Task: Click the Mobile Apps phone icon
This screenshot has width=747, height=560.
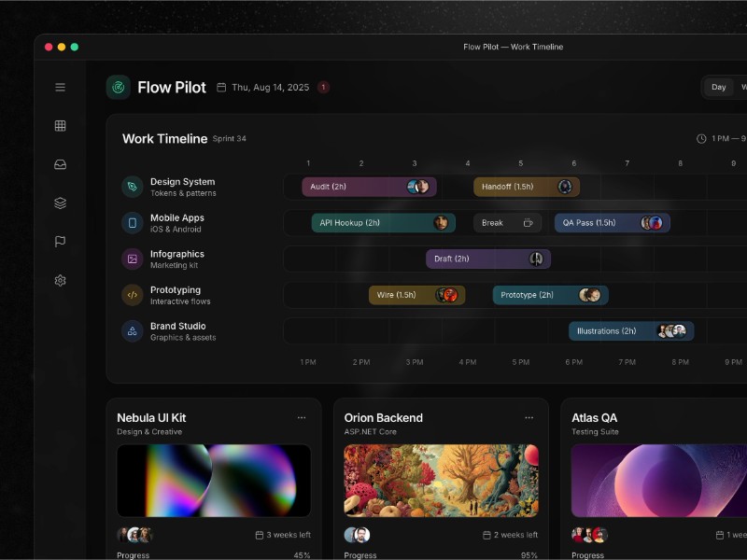Action: click(x=133, y=223)
